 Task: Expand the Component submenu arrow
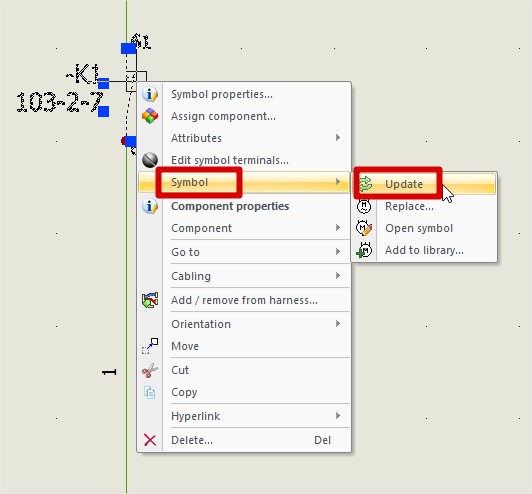click(x=338, y=228)
